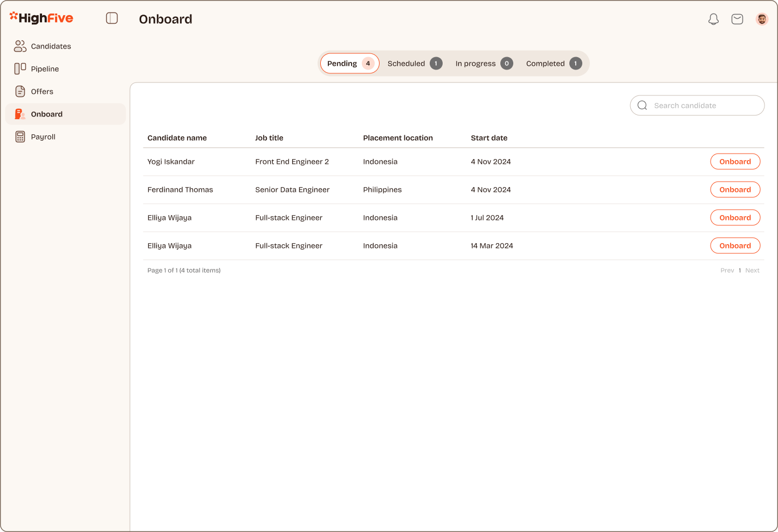The width and height of the screenshot is (778, 532).
Task: Select the Pending tab
Action: pos(349,64)
